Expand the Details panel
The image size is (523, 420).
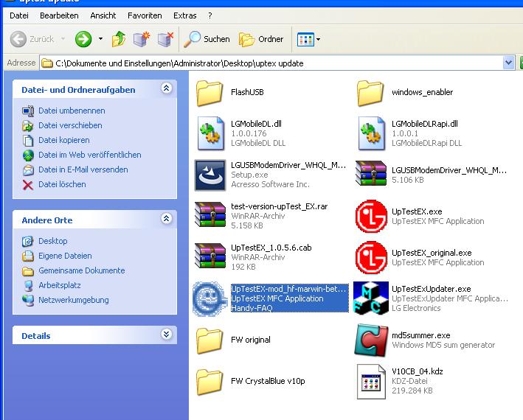pos(167,334)
